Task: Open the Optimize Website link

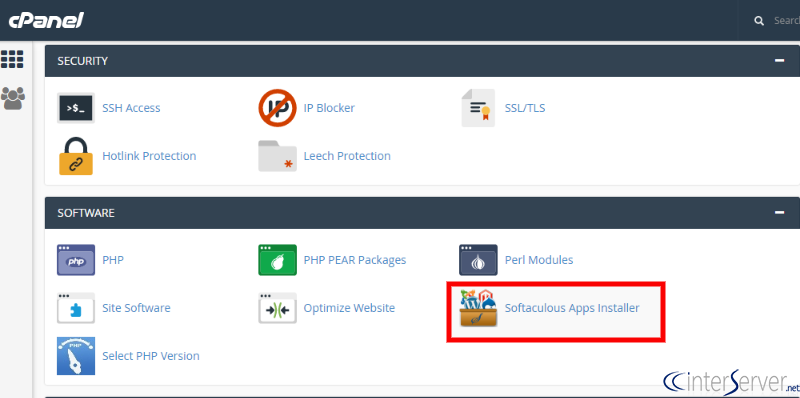Action: point(349,308)
